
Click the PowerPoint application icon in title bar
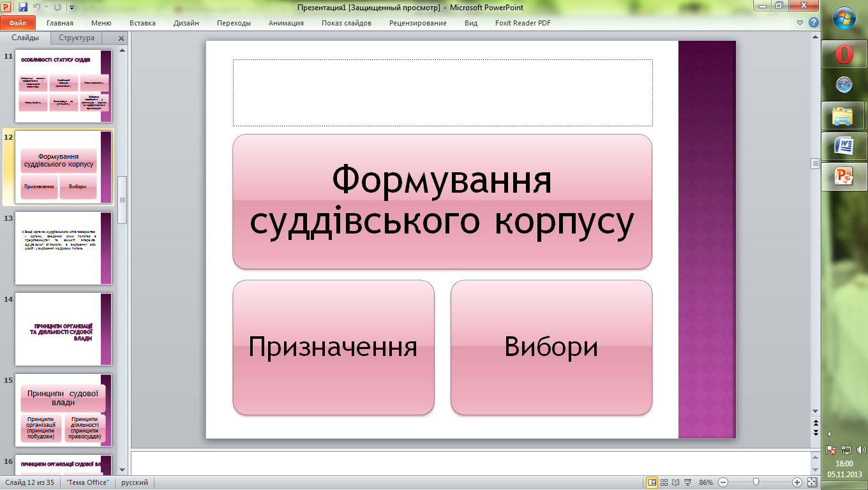[7, 8]
